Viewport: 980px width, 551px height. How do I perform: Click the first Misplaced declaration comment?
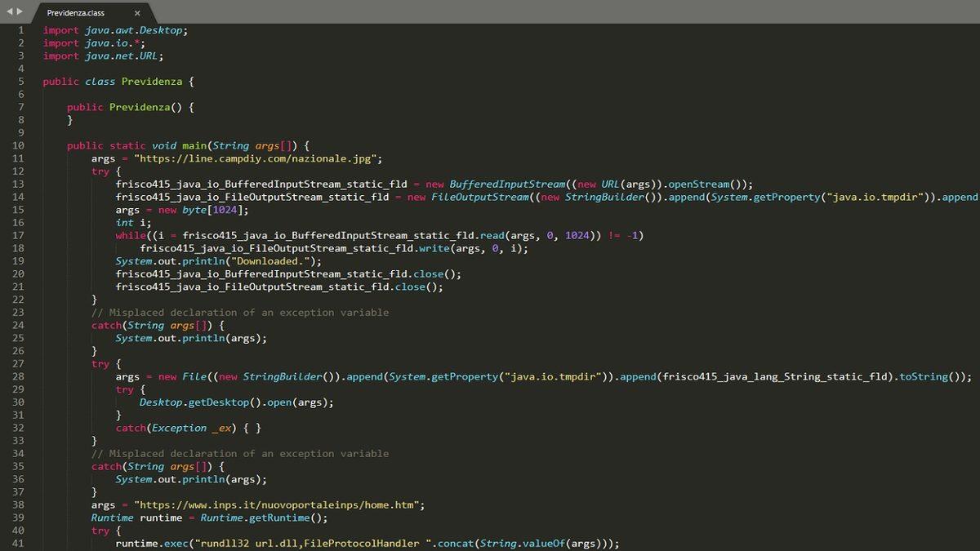[x=239, y=313]
